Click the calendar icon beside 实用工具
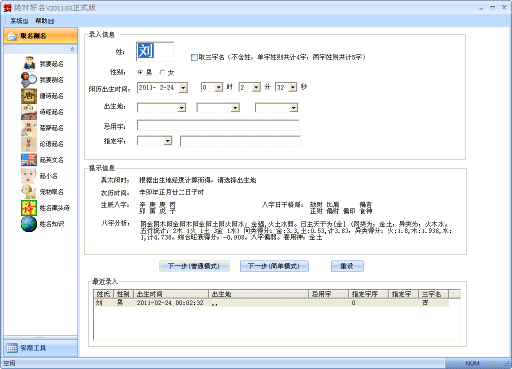 click(x=12, y=348)
